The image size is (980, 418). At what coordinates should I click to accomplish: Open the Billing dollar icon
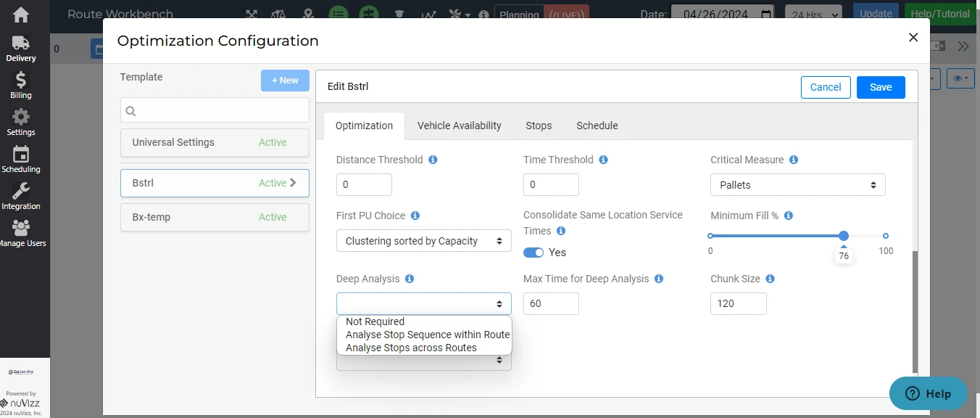(x=21, y=85)
